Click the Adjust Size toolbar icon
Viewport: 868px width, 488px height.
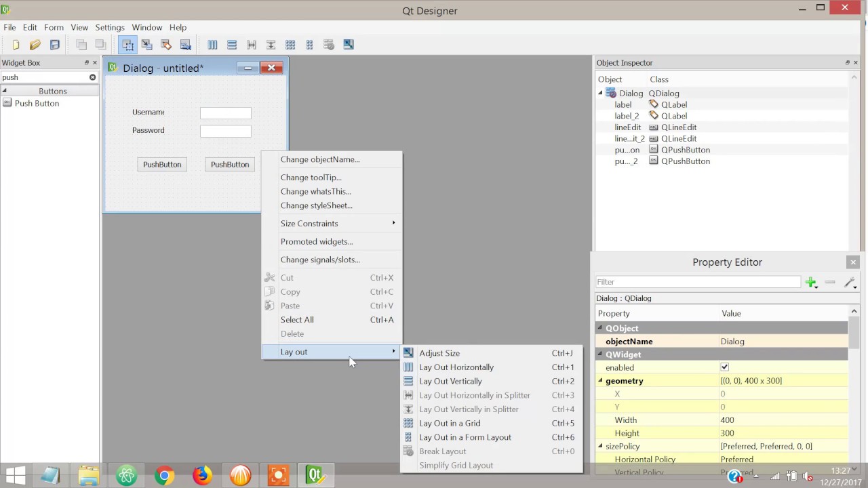pyautogui.click(x=349, y=45)
